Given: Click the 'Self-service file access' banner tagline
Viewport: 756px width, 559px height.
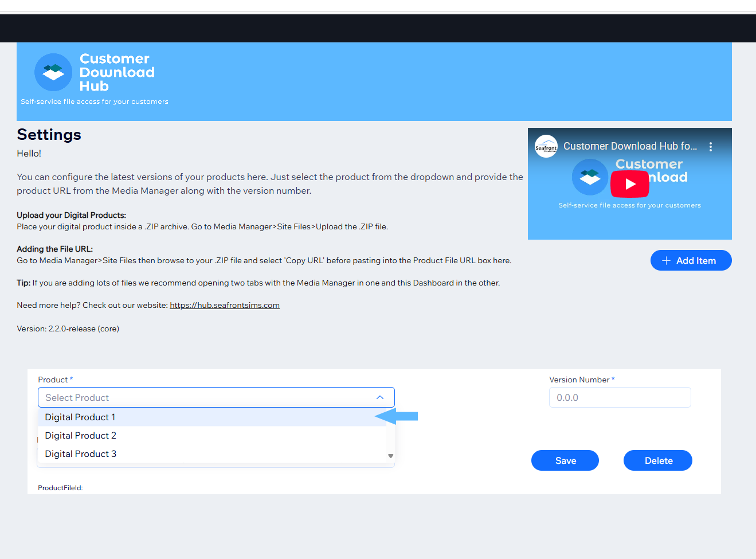Looking at the screenshot, I should coord(95,101).
